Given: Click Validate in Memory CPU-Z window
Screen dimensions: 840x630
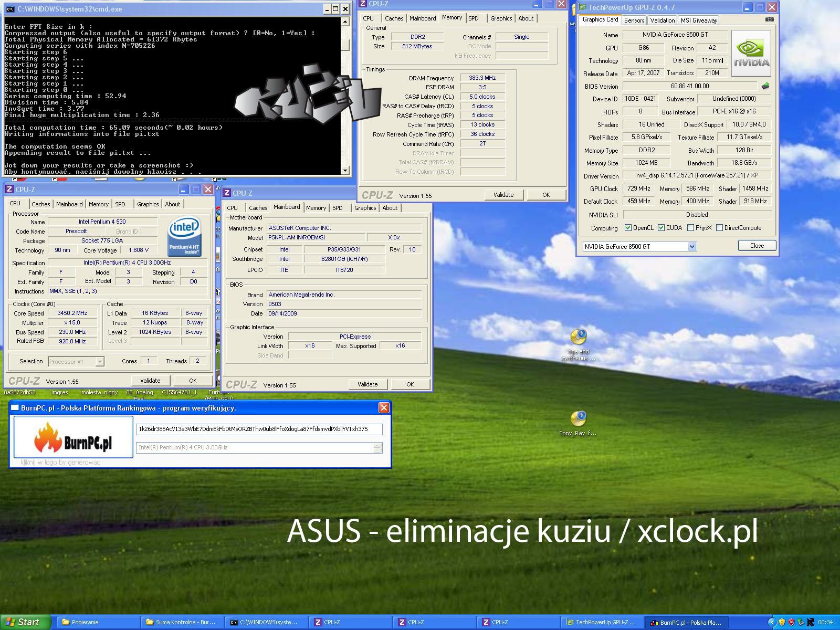Looking at the screenshot, I should pyautogui.click(x=503, y=195).
